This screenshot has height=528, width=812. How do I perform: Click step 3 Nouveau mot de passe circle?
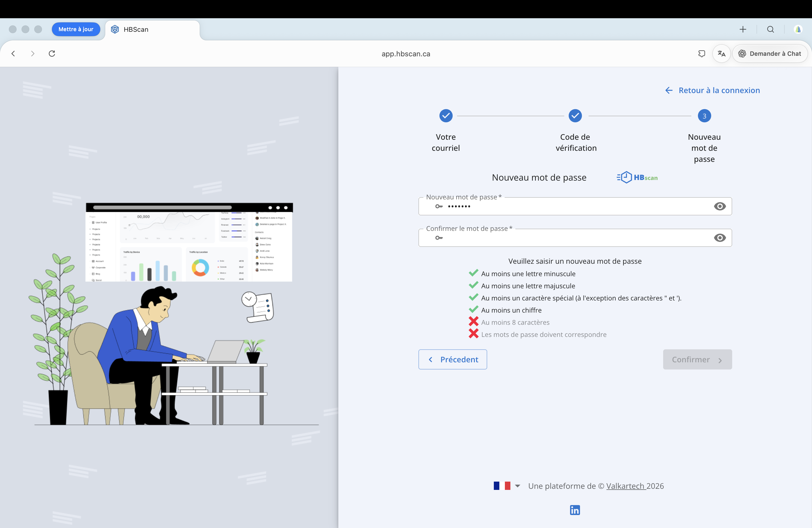point(704,116)
